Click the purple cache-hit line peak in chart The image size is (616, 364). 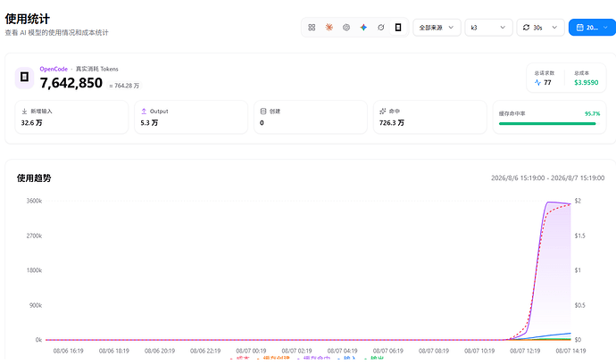(x=550, y=203)
